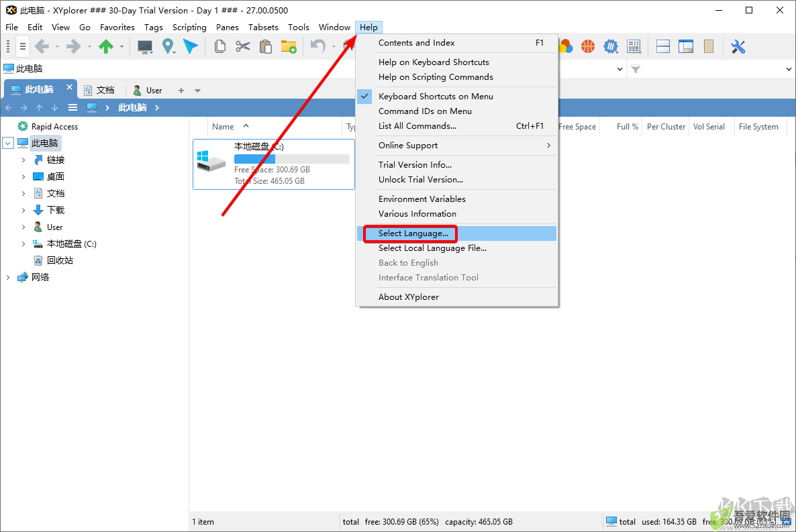Add a new tab with plus button
Screen dimensions: 796x532
point(181,91)
